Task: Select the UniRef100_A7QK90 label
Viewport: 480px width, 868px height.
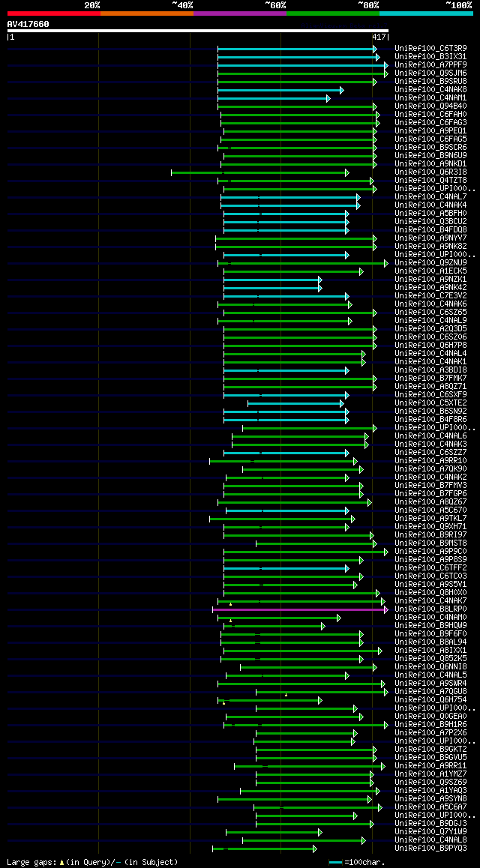Action: click(430, 469)
